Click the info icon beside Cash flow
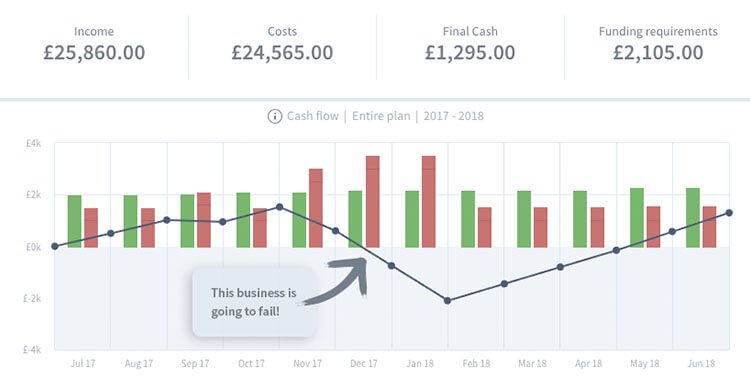This screenshot has width=750, height=380. 275,116
